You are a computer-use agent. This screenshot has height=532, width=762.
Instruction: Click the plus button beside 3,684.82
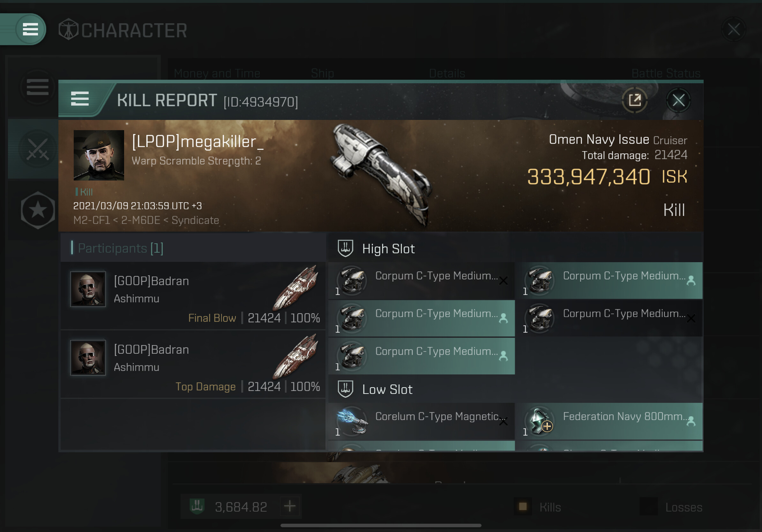click(290, 506)
